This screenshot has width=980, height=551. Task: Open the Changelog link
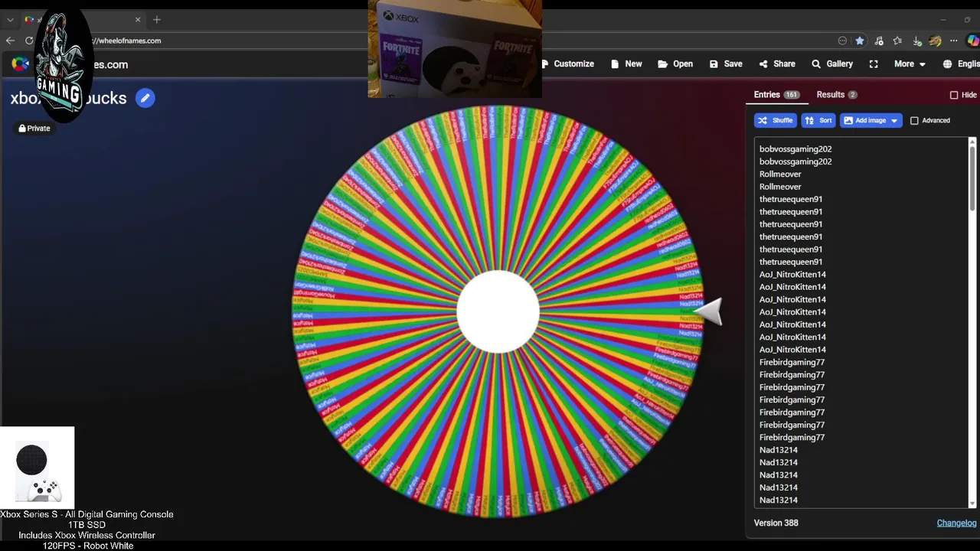pyautogui.click(x=956, y=523)
